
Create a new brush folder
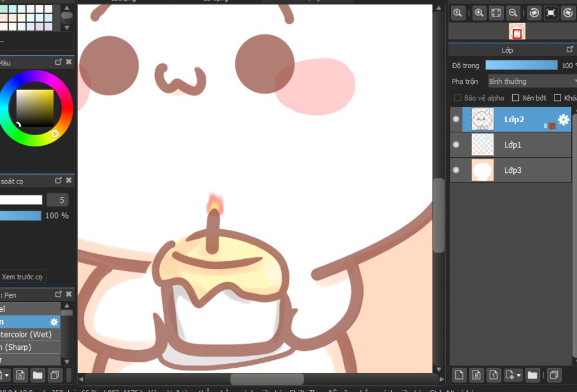[37, 375]
